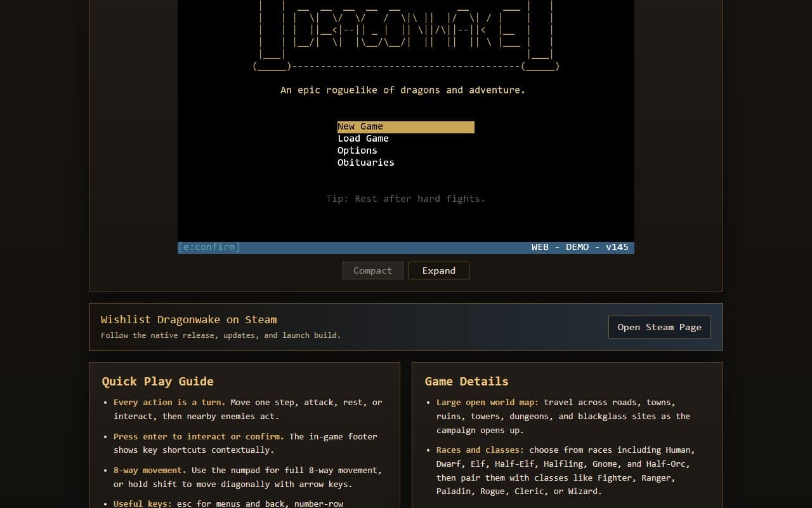Choose Load Game in the menu
812x508 pixels.
(363, 138)
